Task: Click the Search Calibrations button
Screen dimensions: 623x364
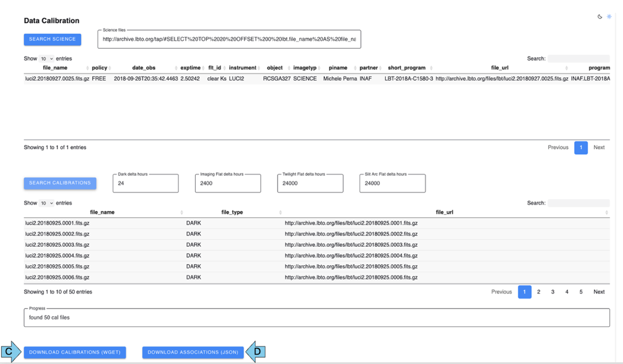Action: 60,183
